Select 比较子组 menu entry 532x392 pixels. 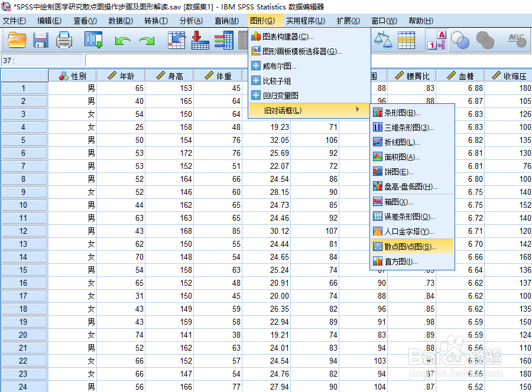coord(309,81)
